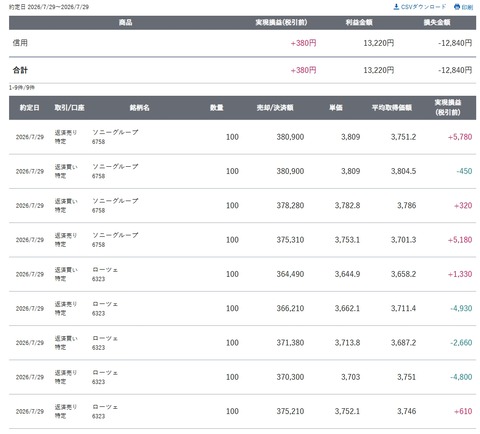Select the 366,210 settlement amount
Viewport: 480px width, 434px height.
coord(290,309)
